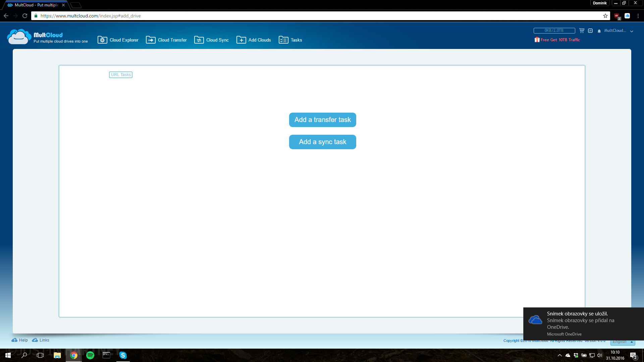The image size is (644, 362).
Task: Click the cloud extension icon in Chrome toolbar
Action: (627, 16)
